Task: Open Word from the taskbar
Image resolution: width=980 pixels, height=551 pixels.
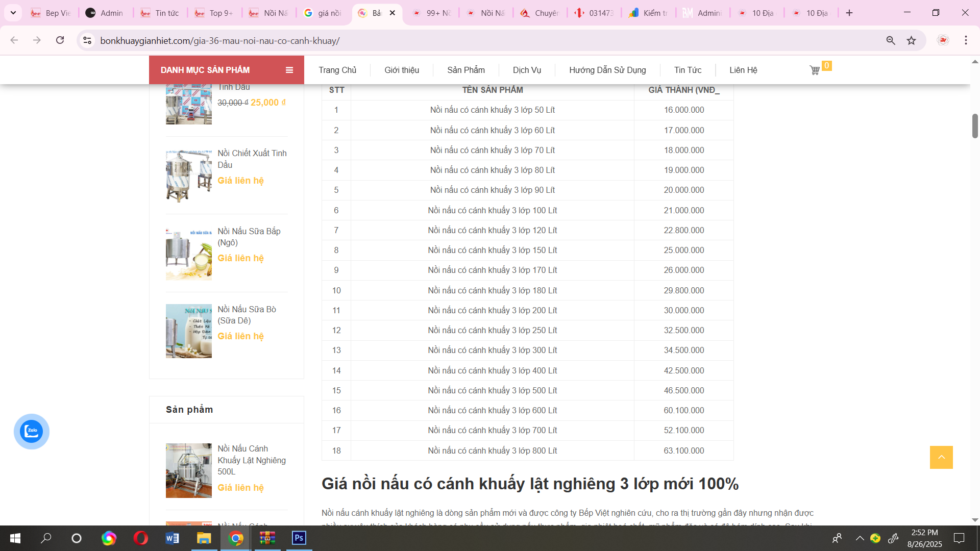Action: [x=172, y=538]
